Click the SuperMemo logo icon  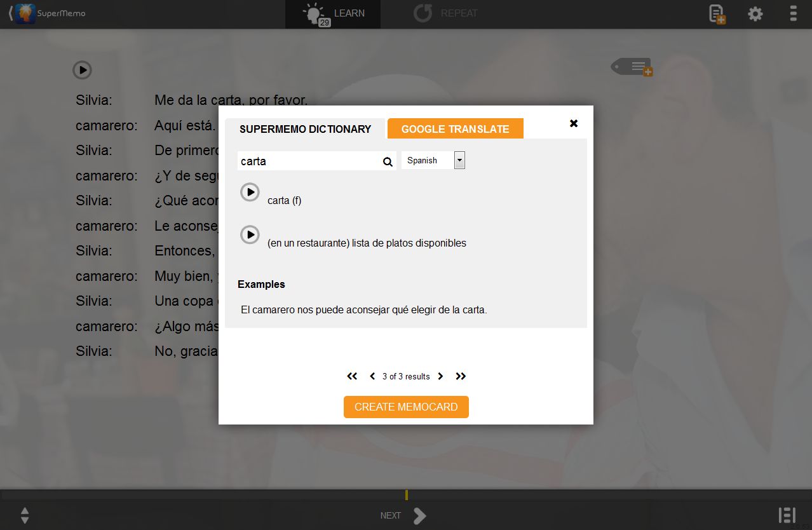[25, 13]
